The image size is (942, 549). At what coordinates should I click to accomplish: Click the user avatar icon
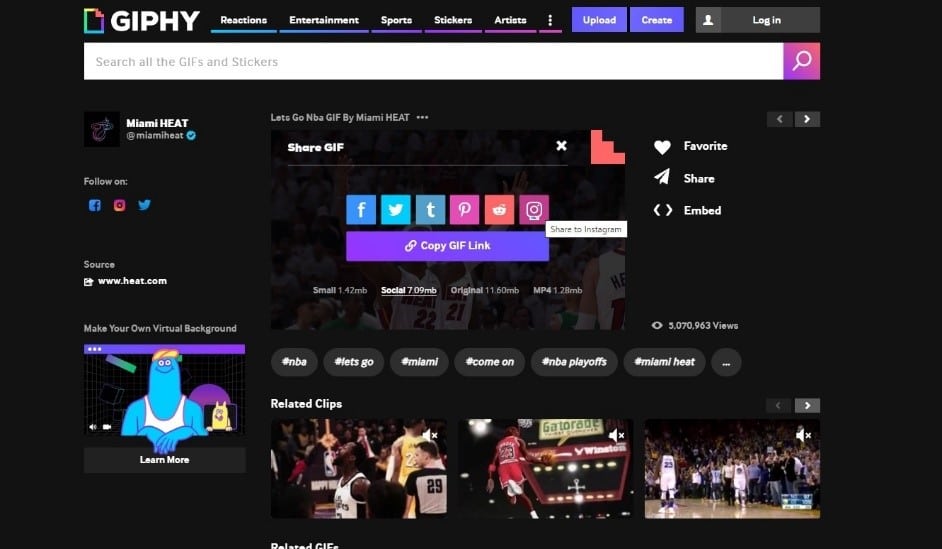708,20
